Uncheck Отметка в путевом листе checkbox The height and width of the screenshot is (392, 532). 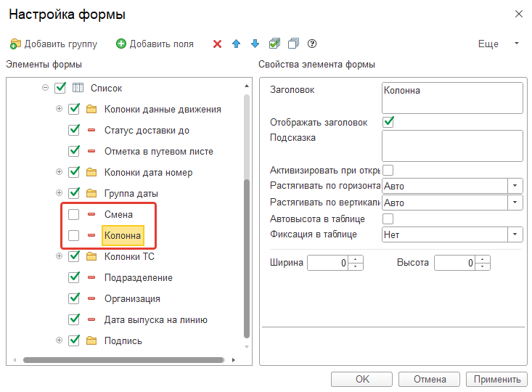73,151
